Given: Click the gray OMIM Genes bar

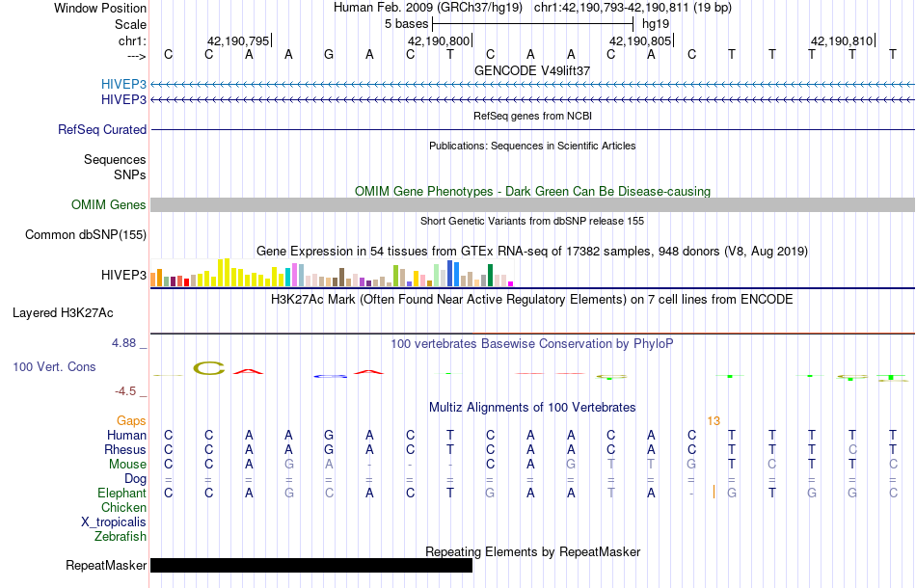Looking at the screenshot, I should pyautogui.click(x=533, y=205).
